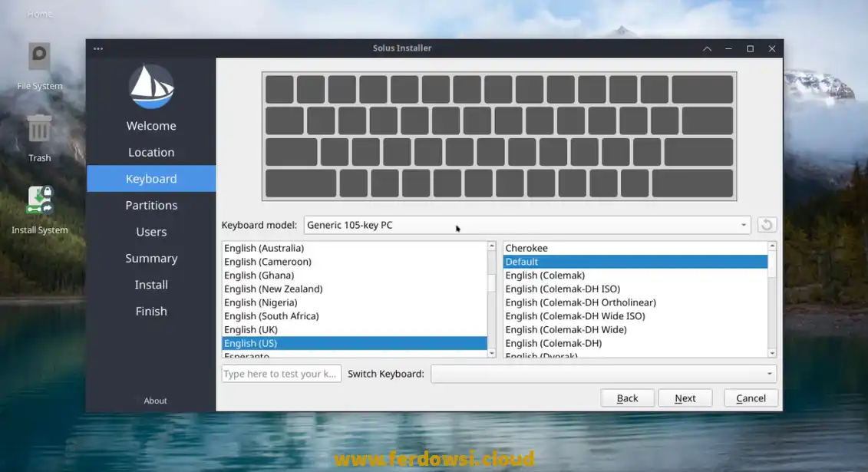The image size is (868, 472).
Task: Select English (US) layout
Action: (x=355, y=343)
